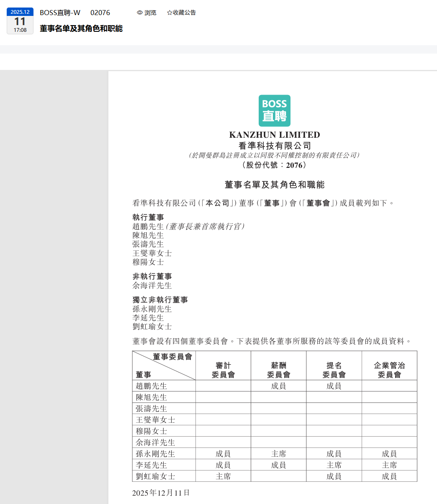Image resolution: width=437 pixels, height=504 pixels.
Task: Click the time 17:08 in date badge
Action: click(x=20, y=30)
